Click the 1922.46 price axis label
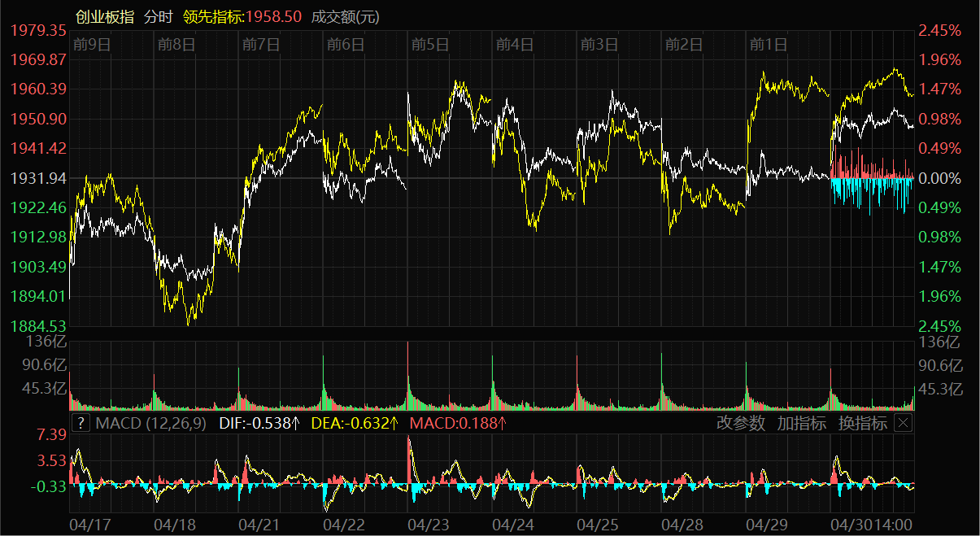Image resolution: width=980 pixels, height=536 pixels. pos(39,207)
